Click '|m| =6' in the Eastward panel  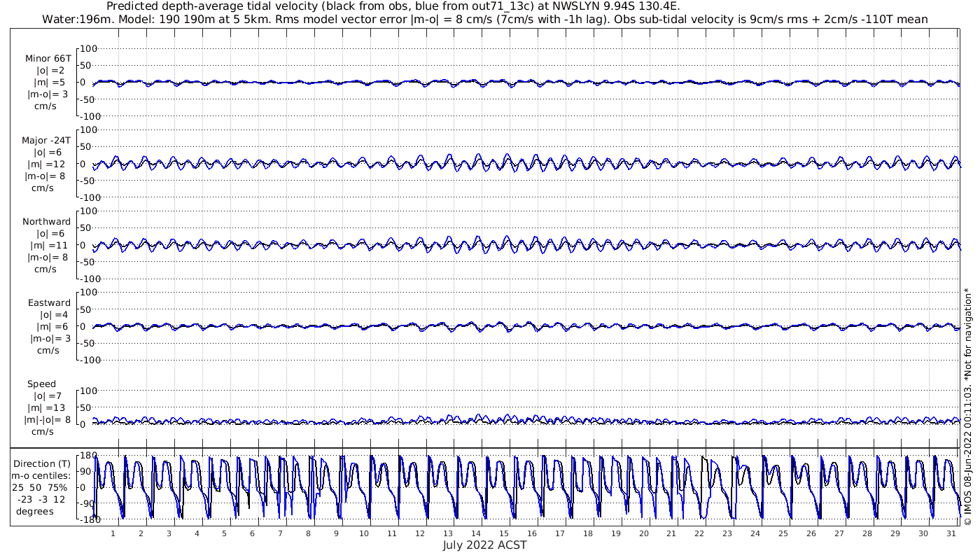coord(53,326)
